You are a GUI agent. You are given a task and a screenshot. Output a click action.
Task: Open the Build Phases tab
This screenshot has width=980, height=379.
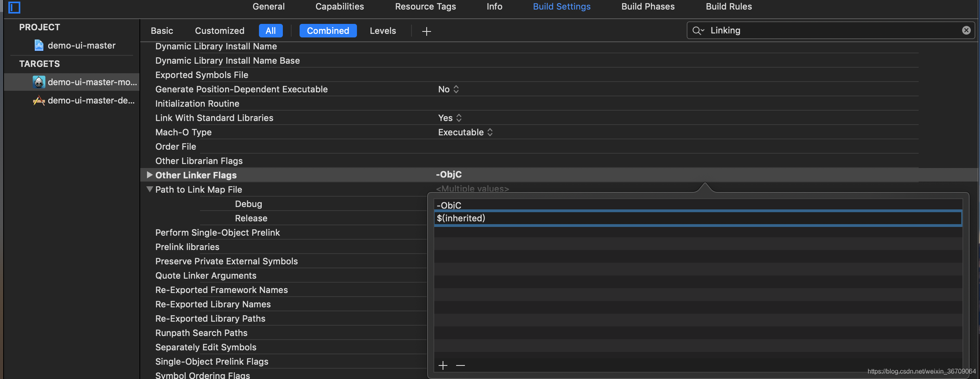(648, 6)
